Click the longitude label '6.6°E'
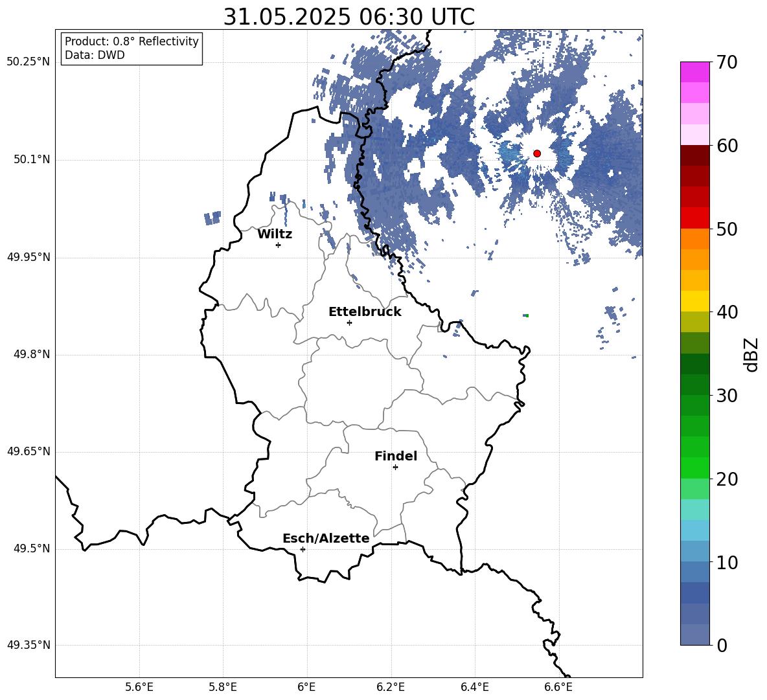The height and width of the screenshot is (700, 767). 558,687
